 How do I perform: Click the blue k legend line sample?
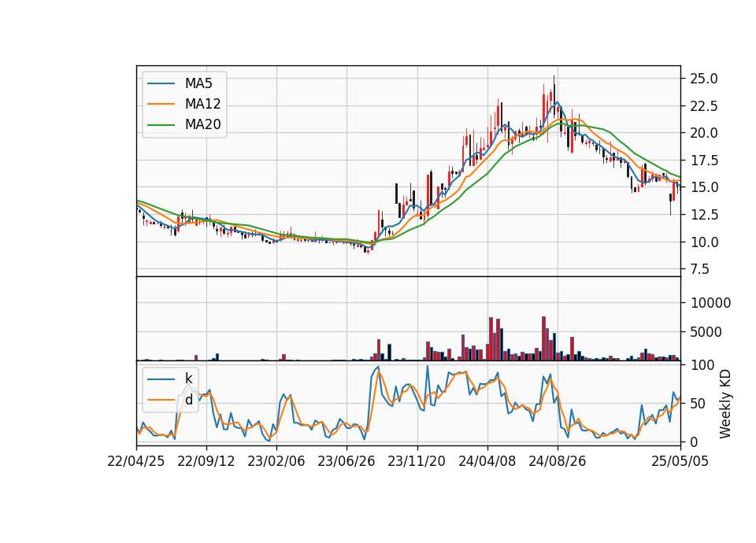[x=161, y=379]
